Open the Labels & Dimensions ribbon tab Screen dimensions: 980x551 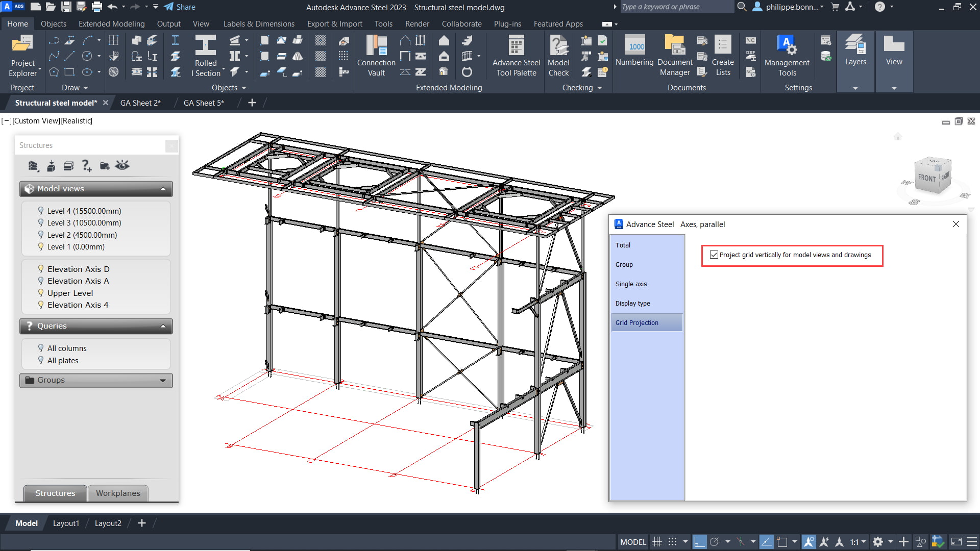(x=259, y=24)
